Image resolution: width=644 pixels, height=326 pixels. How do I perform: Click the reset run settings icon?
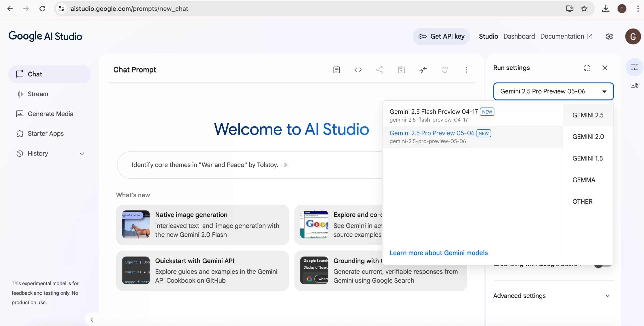point(587,68)
